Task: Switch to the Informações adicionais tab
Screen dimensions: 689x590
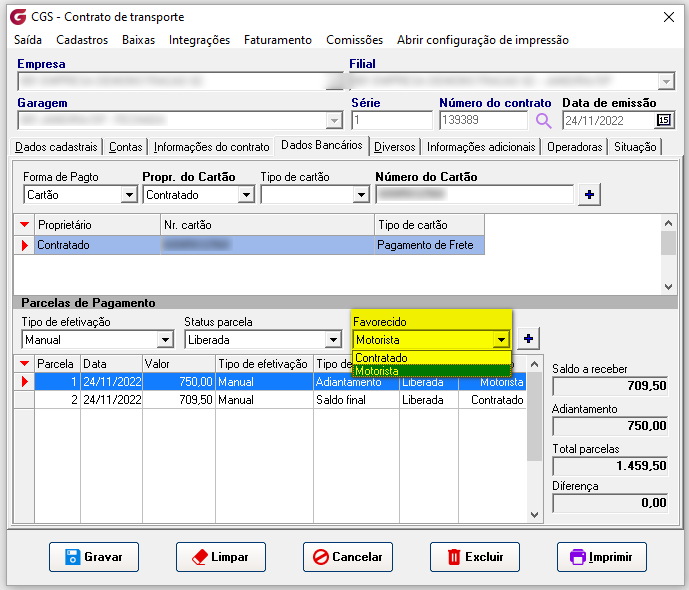Action: (x=481, y=147)
